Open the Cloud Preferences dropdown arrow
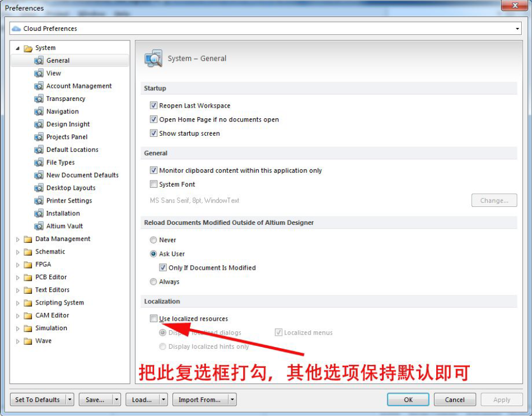This screenshot has height=416, width=532. pos(517,29)
